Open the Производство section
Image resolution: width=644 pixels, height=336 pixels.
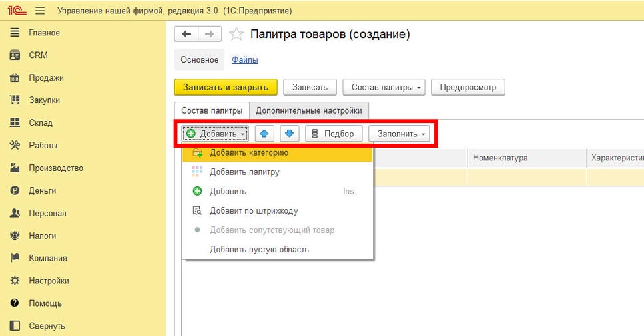pyautogui.click(x=55, y=168)
